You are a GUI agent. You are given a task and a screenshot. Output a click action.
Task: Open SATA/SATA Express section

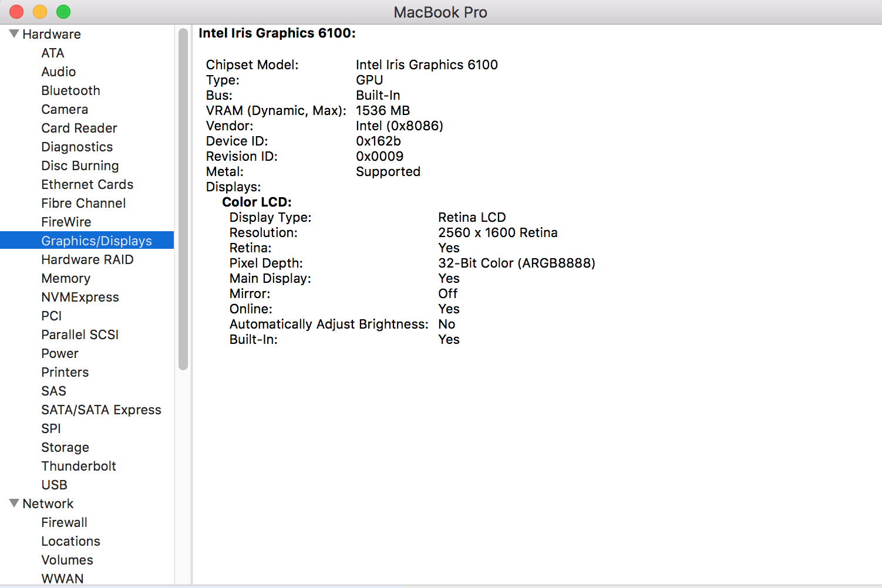pos(101,410)
